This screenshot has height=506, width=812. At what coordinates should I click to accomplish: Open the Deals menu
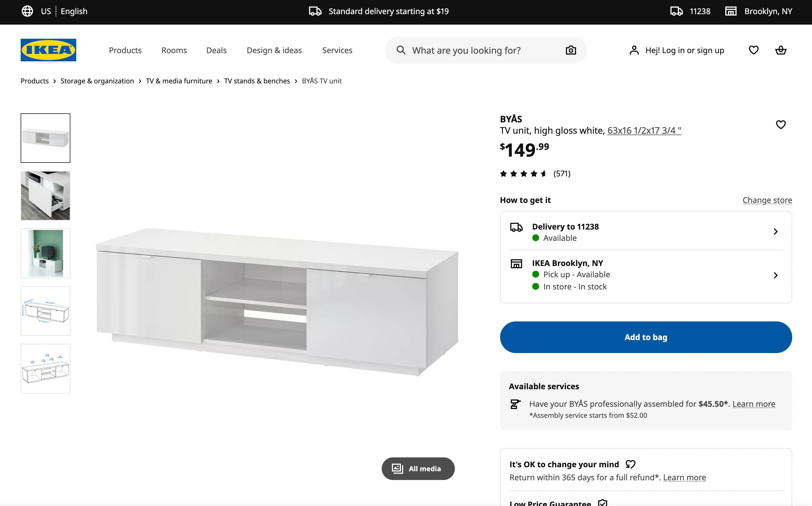point(216,50)
